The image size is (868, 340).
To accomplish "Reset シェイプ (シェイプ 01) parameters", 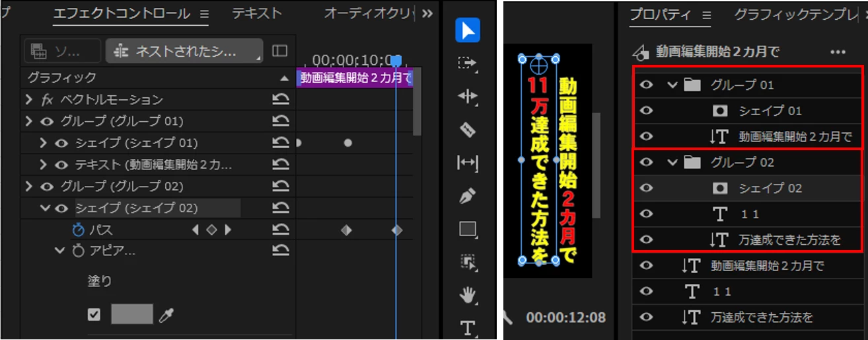I will click(281, 143).
